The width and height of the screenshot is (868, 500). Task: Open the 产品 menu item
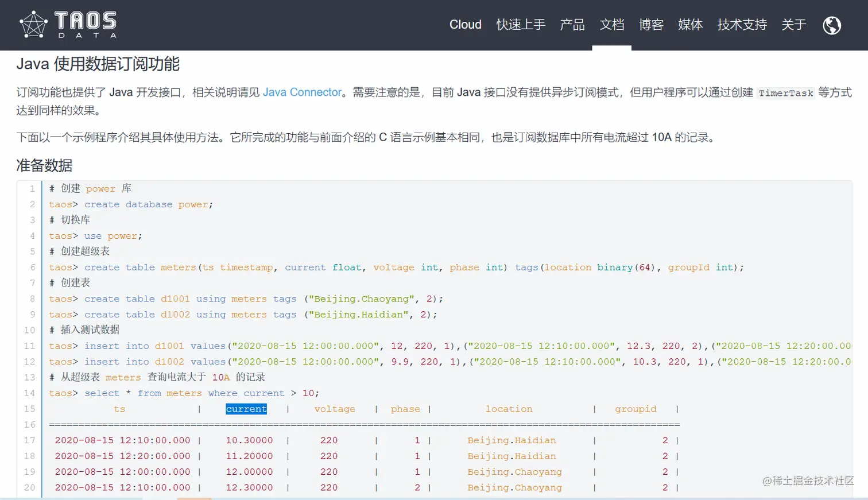coord(572,25)
